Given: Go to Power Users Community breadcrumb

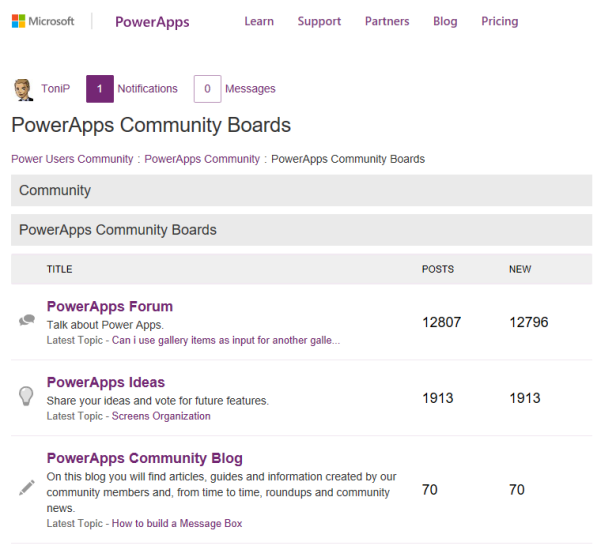Looking at the screenshot, I should pos(72,159).
